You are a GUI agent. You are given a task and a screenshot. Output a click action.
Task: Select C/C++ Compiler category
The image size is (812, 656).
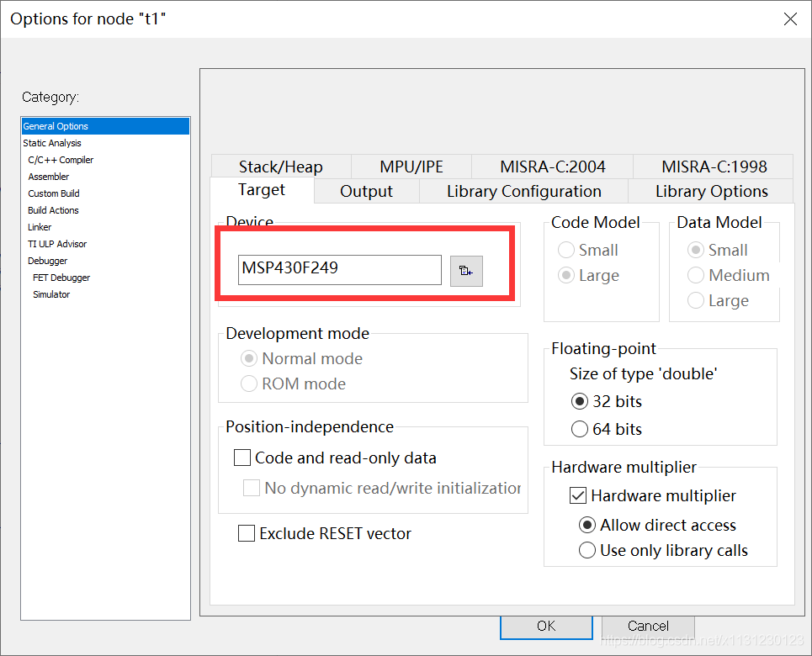point(61,160)
